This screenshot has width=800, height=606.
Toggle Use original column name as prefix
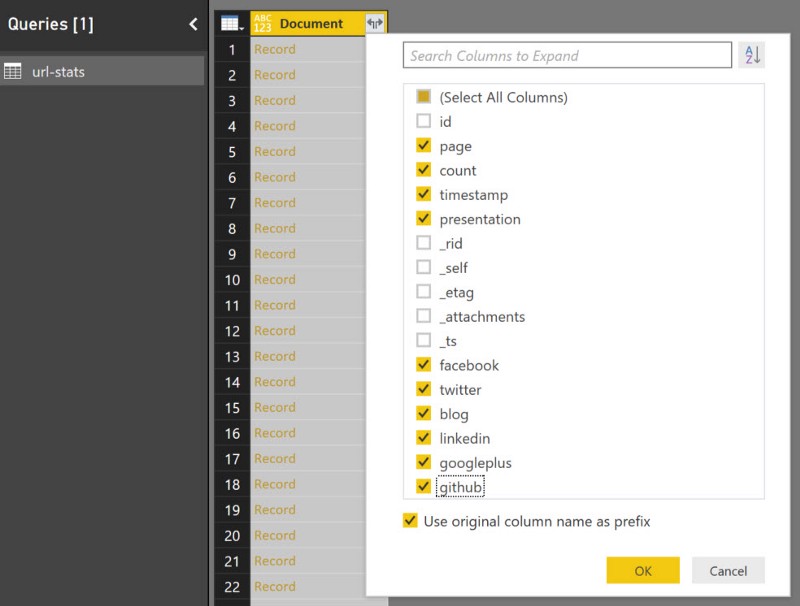(x=408, y=522)
